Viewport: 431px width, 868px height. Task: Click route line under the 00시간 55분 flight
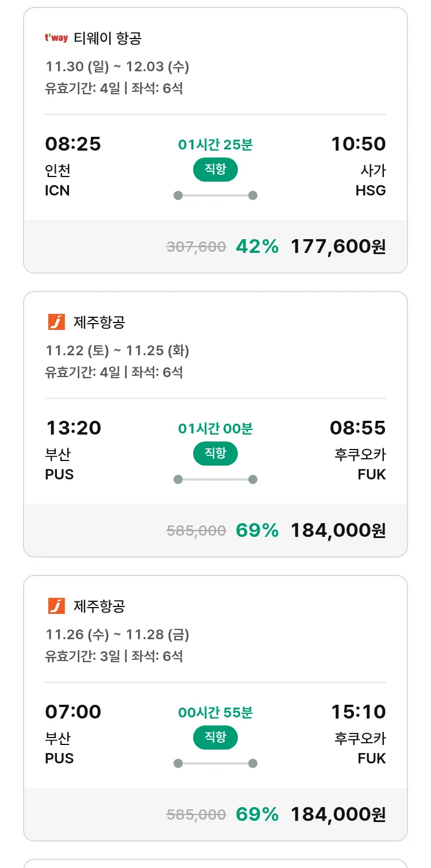coord(215,763)
